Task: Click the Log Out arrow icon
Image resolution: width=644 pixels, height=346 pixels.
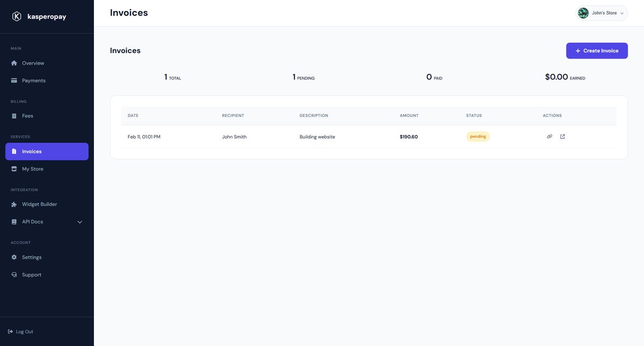Action: [11, 331]
